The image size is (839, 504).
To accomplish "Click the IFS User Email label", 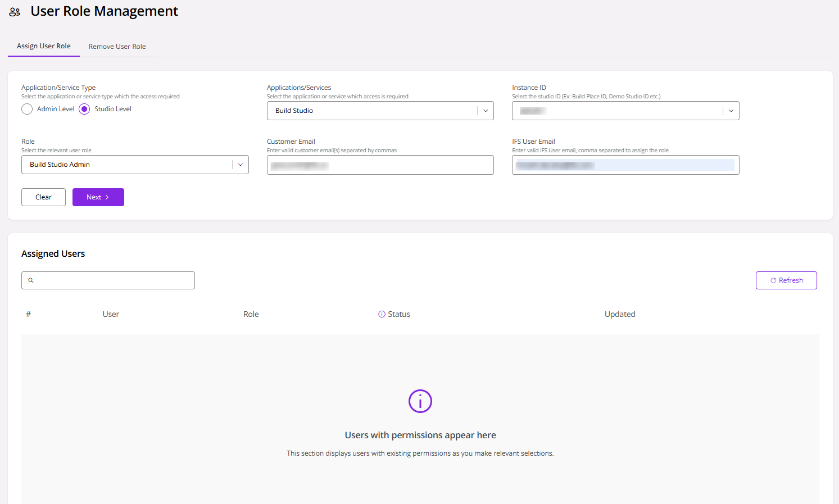I will [533, 142].
